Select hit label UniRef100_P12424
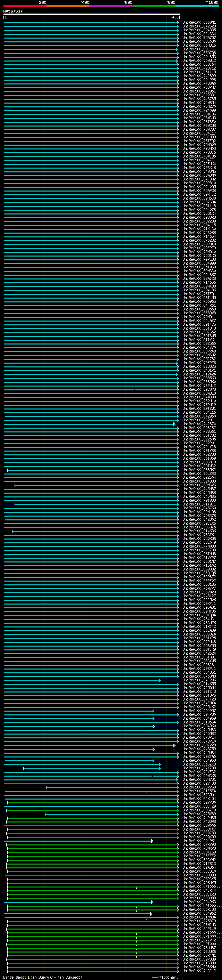 pyautogui.click(x=199, y=374)
